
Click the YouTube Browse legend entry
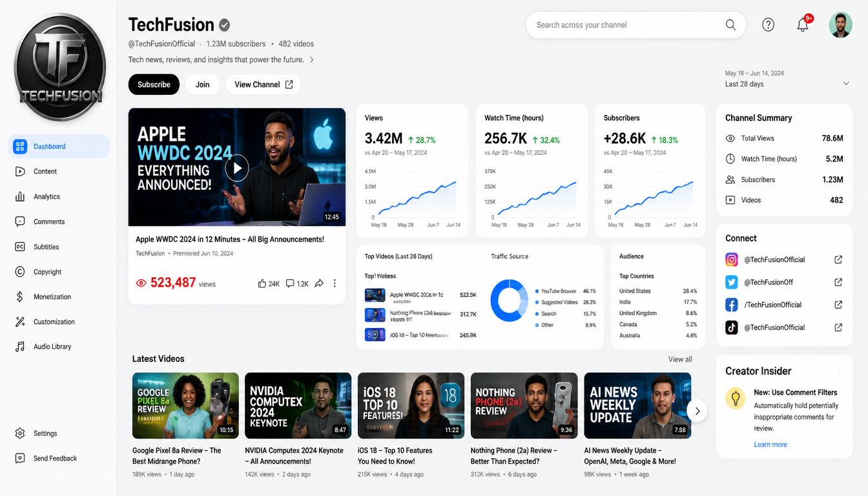click(x=566, y=291)
